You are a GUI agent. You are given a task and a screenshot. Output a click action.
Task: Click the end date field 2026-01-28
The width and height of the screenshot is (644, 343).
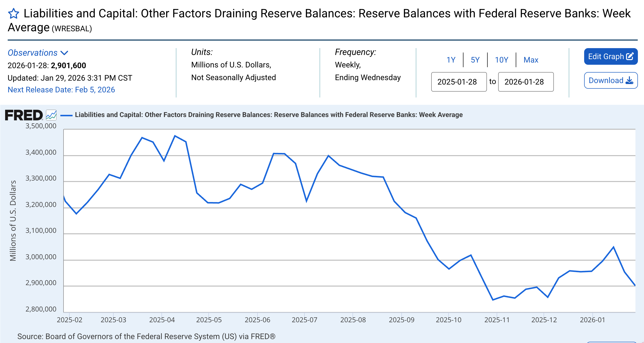526,82
